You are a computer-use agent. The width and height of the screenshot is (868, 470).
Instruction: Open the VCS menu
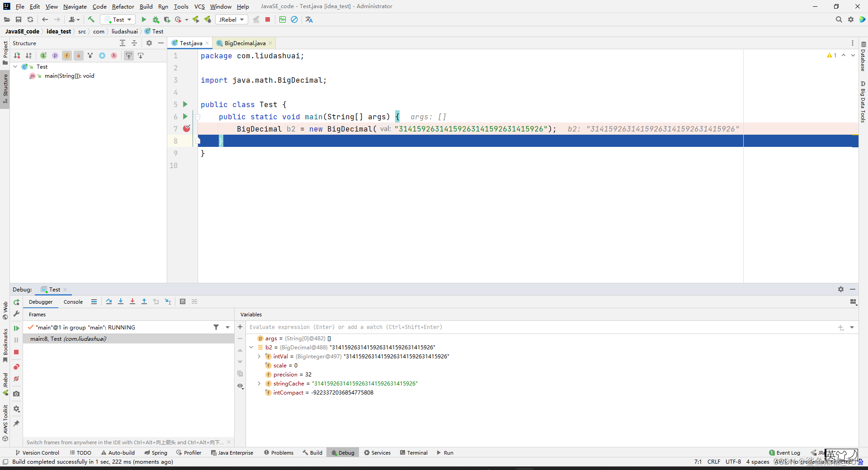199,6
